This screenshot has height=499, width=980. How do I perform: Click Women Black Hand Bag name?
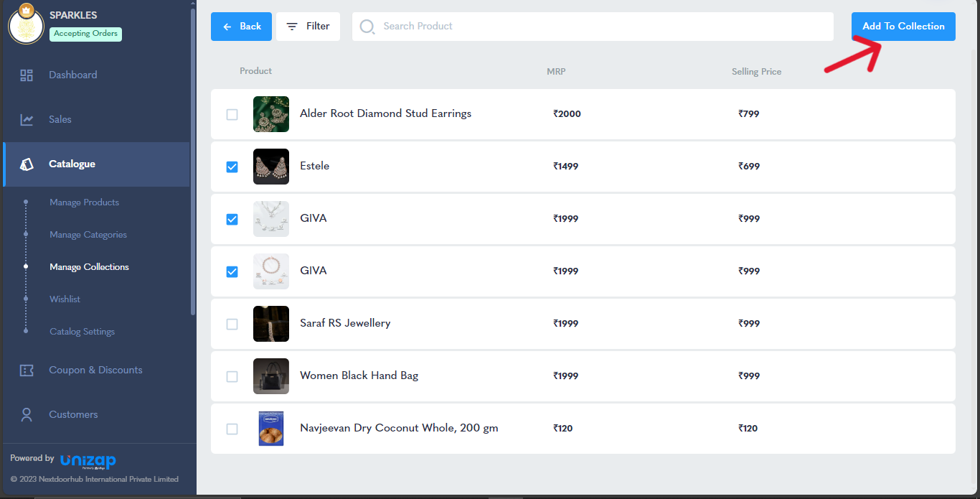tap(359, 376)
